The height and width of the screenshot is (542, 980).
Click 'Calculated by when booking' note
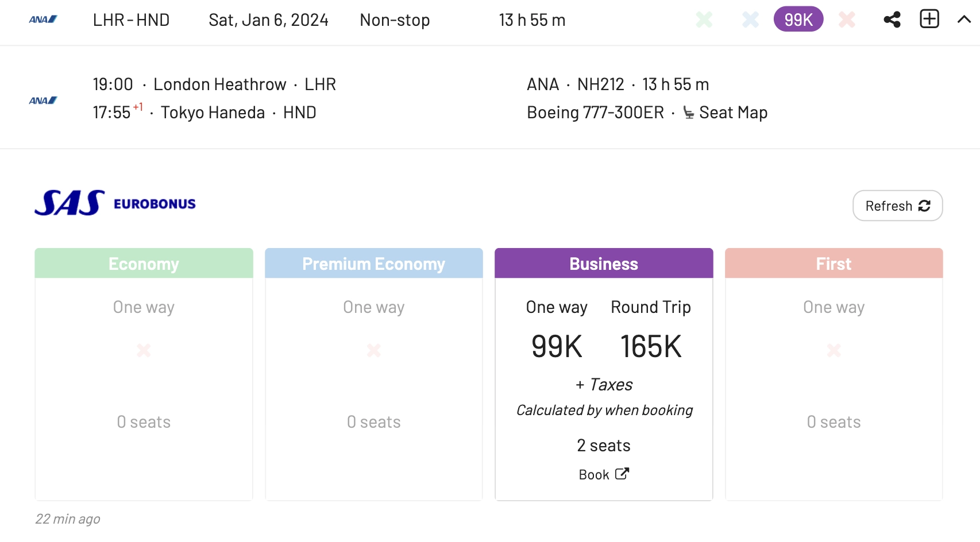[x=604, y=410]
